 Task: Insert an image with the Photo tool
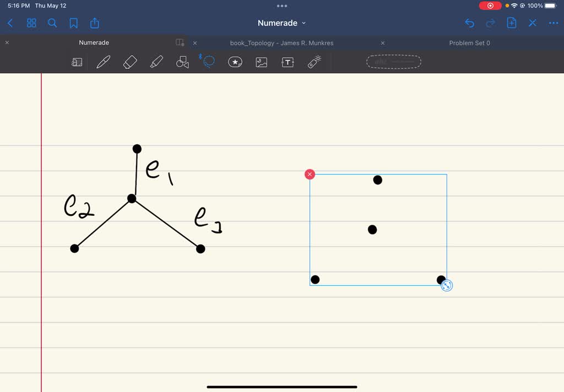point(261,62)
